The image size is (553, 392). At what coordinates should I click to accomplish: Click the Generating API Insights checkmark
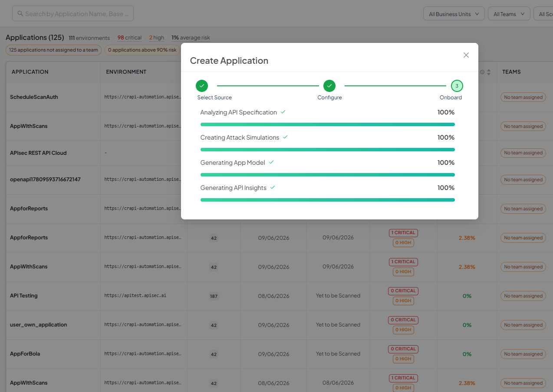[273, 187]
